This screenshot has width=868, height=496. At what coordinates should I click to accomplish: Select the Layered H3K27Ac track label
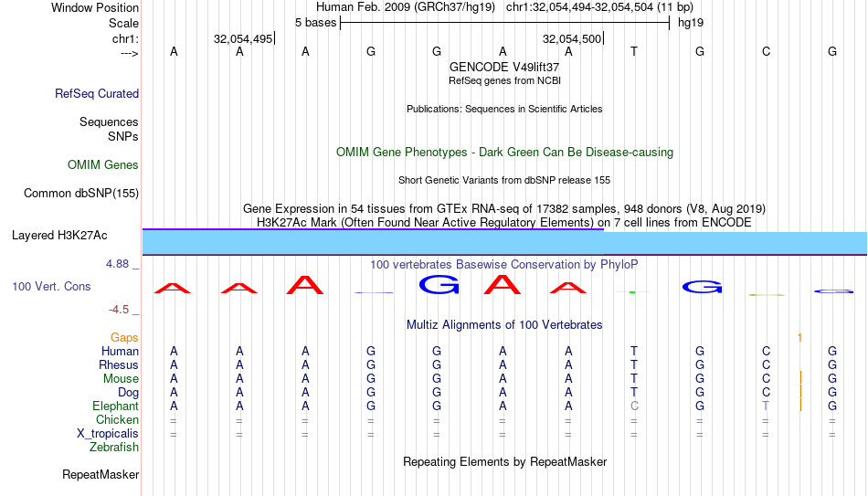tap(59, 236)
